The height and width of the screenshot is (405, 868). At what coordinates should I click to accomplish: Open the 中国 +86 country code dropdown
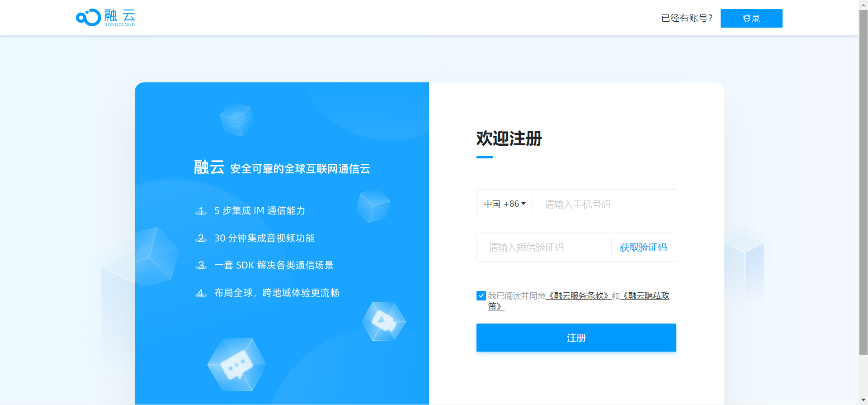point(505,204)
